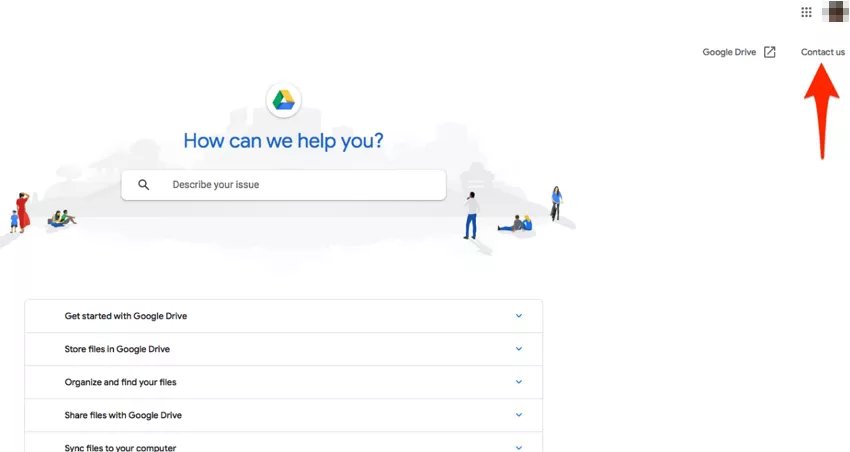The width and height of the screenshot is (850, 452).
Task: Expand Store files in Google Drive chevron
Action: (x=519, y=349)
